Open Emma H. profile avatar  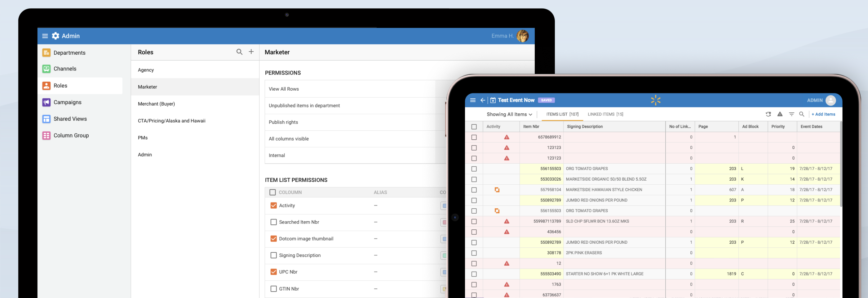click(x=522, y=36)
